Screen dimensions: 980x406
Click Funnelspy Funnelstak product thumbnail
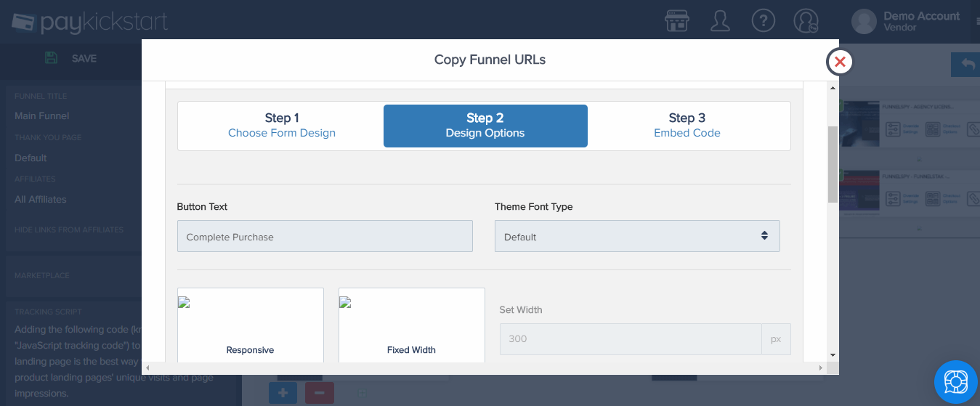point(859,191)
